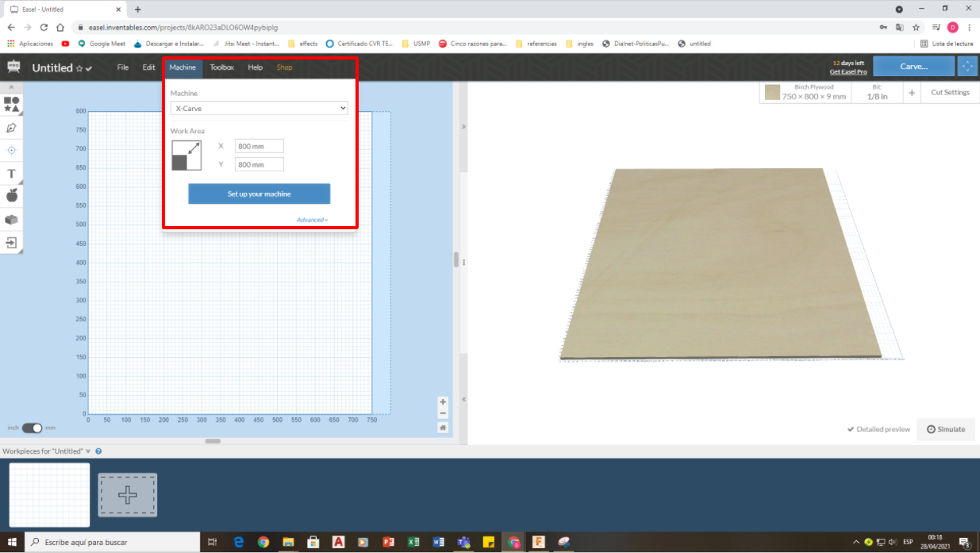Click the canvas horizontal scrollbar thumb
The width and height of the screenshot is (980, 553).
(x=213, y=441)
